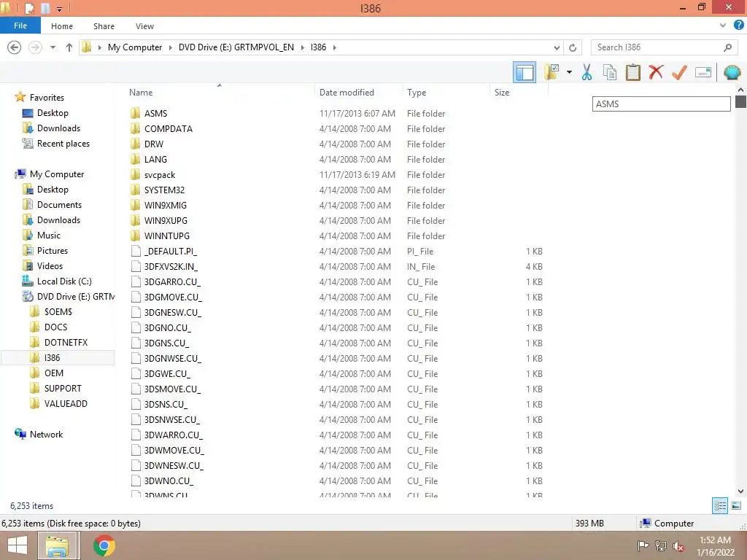The image size is (747, 560).
Task: Click My Computer in the address breadcrumb
Action: pos(135,47)
